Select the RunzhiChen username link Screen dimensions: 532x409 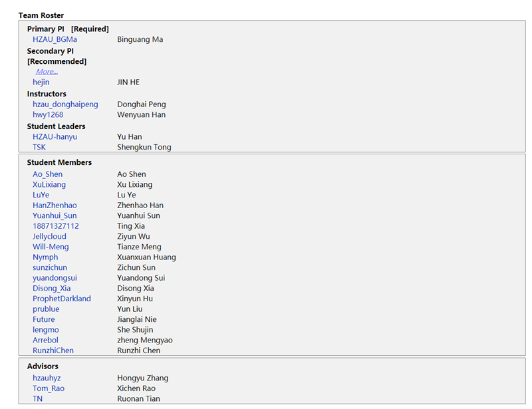point(53,350)
